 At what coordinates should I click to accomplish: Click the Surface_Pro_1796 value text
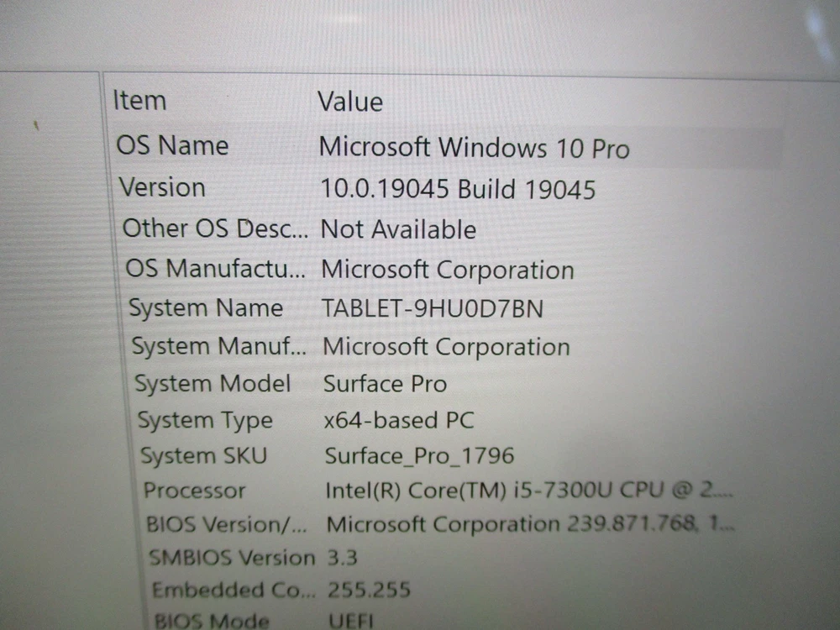(x=419, y=456)
